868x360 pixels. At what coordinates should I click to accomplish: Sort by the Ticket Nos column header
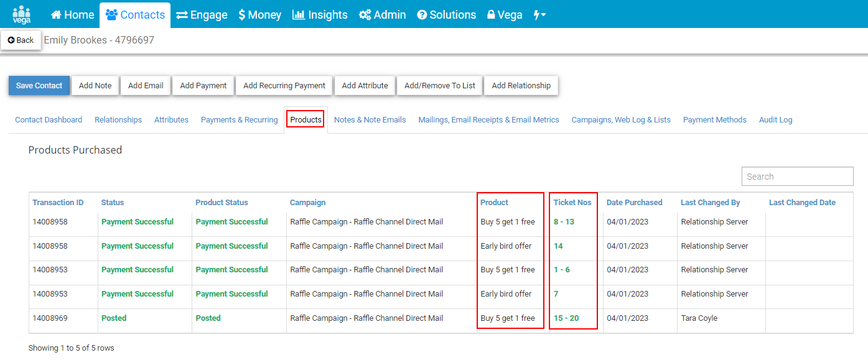click(572, 203)
